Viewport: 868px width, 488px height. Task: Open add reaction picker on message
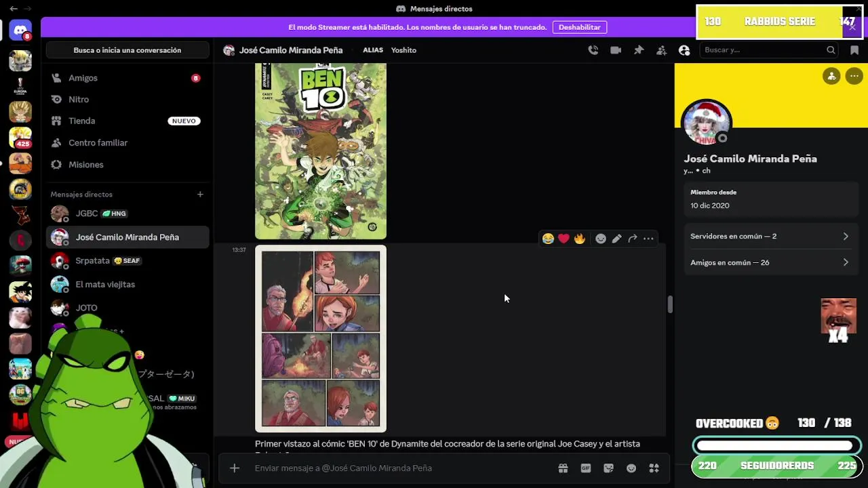601,239
